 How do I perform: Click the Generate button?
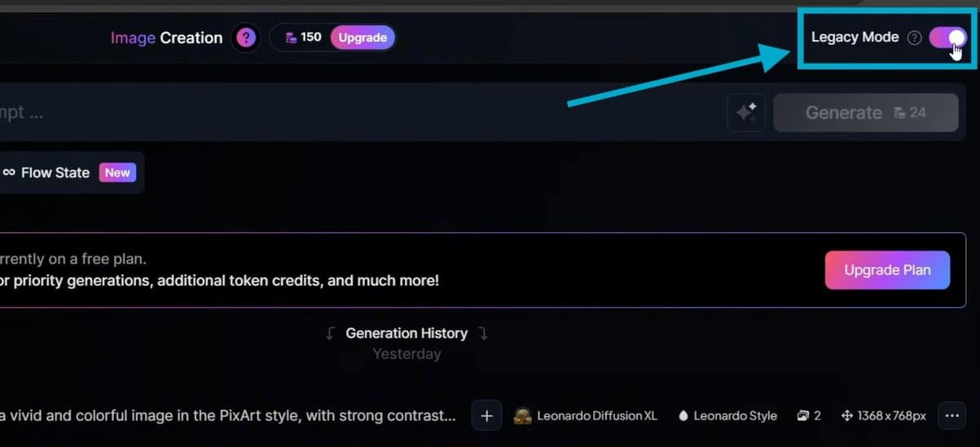(x=866, y=112)
